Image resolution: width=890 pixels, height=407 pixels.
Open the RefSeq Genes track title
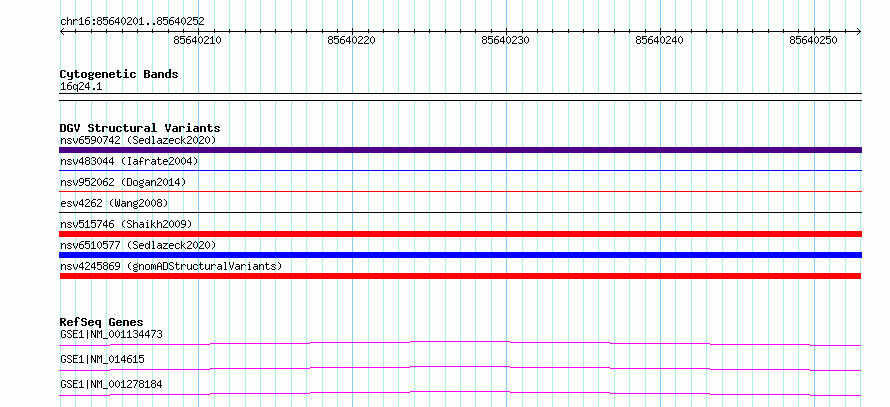102,322
